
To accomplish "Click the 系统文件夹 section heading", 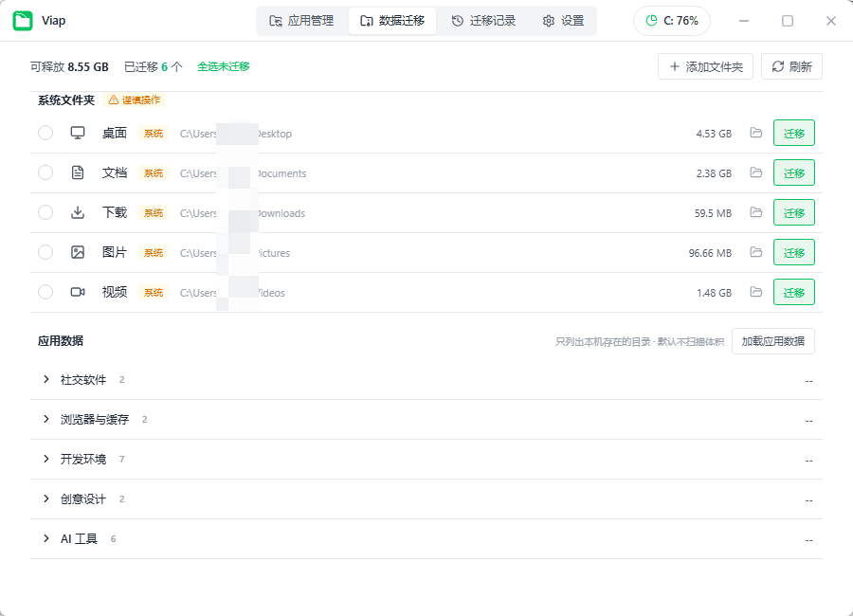I will [x=66, y=100].
